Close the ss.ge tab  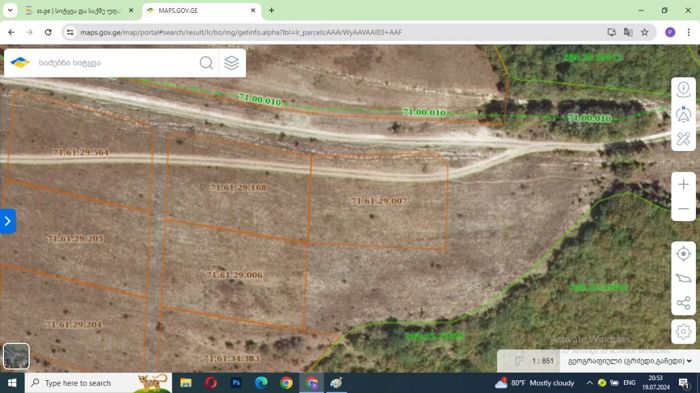[131, 10]
